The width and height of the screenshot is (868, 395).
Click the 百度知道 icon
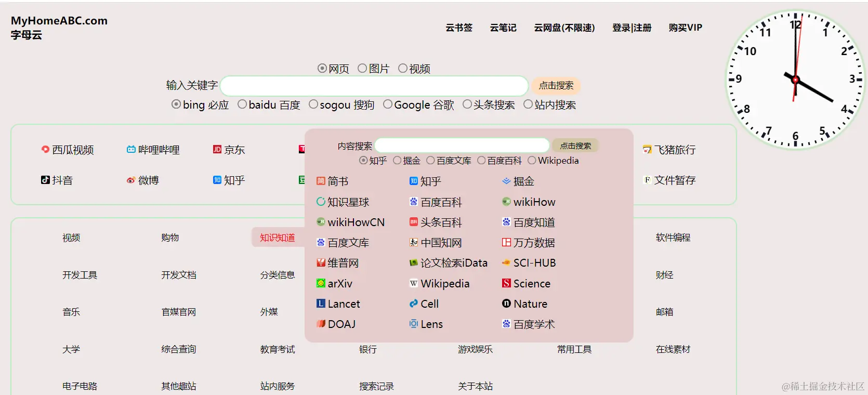pyautogui.click(x=506, y=222)
